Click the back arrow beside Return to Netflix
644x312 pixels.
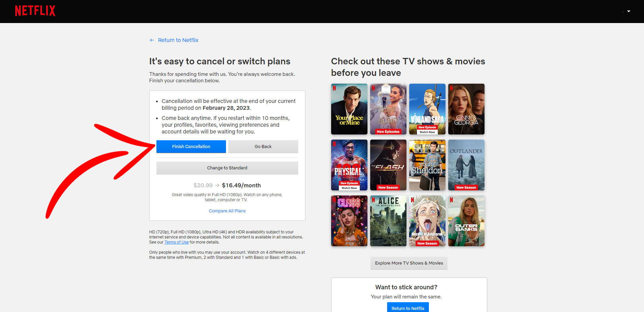[x=152, y=40]
